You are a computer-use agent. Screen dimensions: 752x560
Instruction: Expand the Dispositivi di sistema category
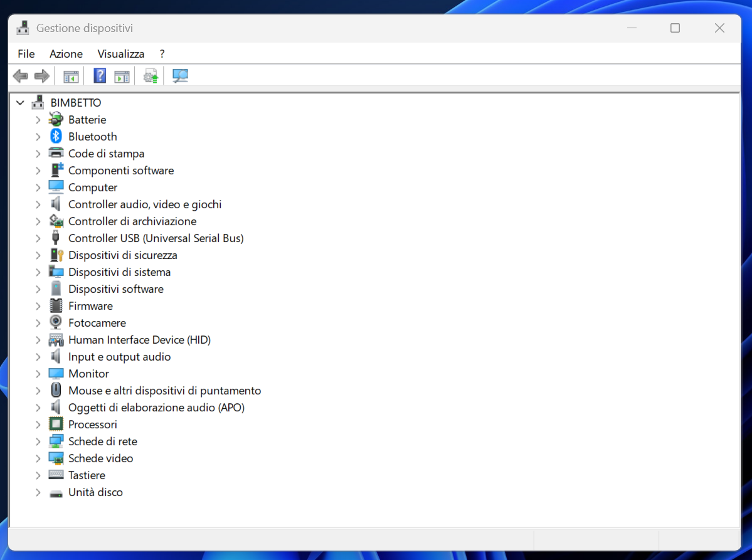[38, 272]
